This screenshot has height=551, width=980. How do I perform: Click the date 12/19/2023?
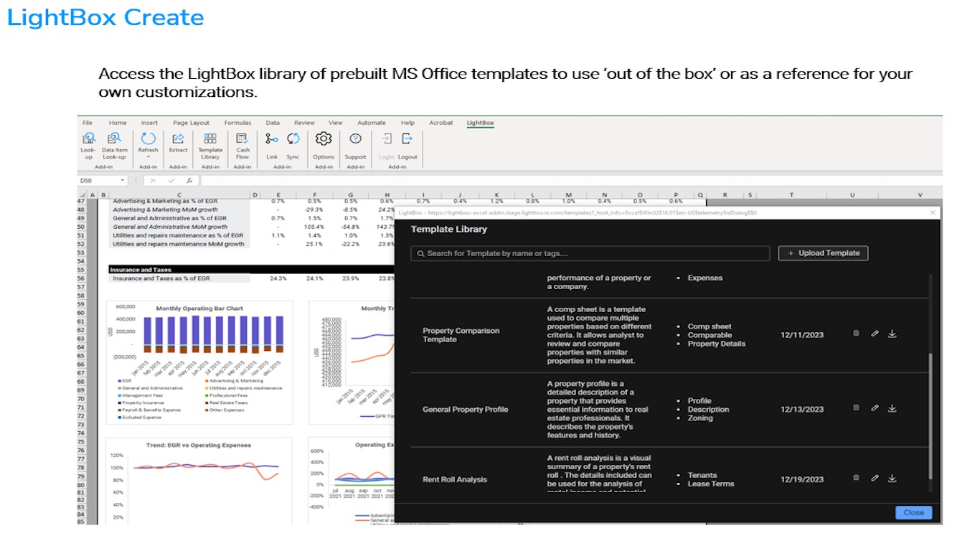tap(802, 479)
